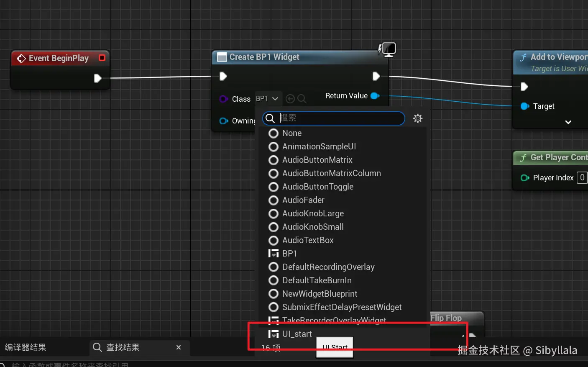
Task: Click the Owning Player input pin
Action: click(224, 121)
